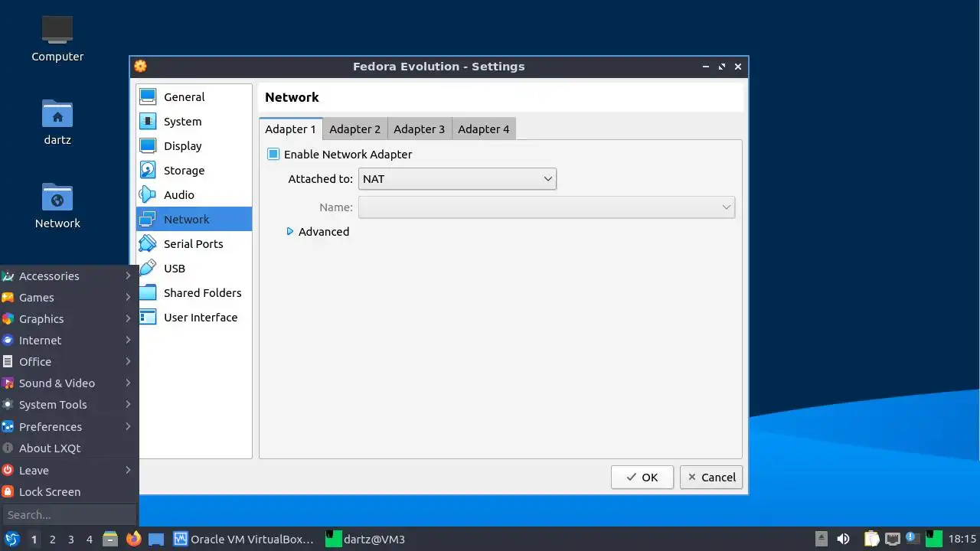Screen dimensions: 980x551
Task: Expand the Sound & Video submenu
Action: tap(69, 383)
